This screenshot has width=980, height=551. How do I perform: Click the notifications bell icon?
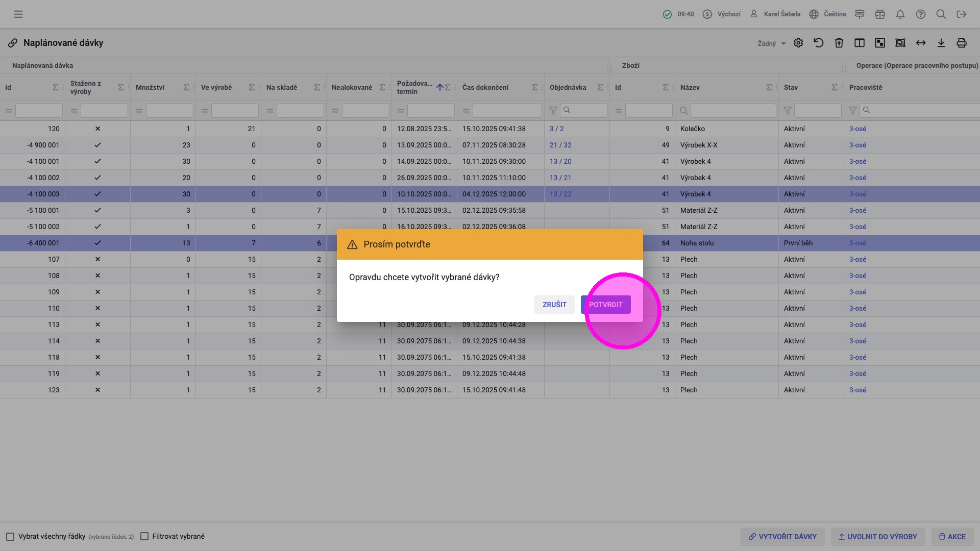point(900,14)
